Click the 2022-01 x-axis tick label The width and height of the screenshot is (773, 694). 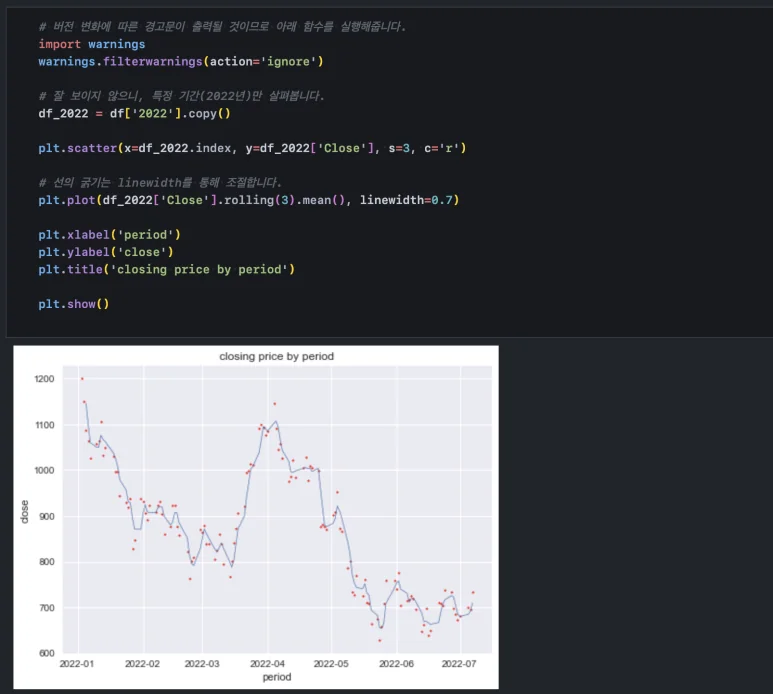coord(79,663)
